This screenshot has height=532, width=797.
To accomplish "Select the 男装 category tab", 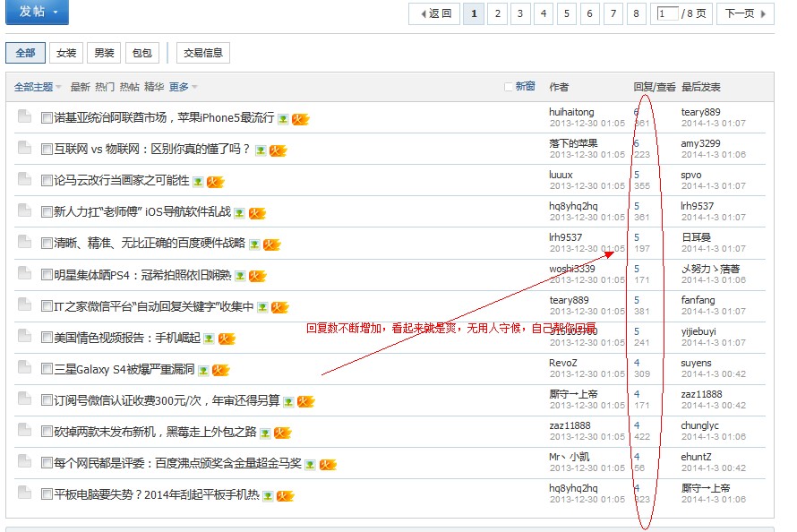I will 104,53.
